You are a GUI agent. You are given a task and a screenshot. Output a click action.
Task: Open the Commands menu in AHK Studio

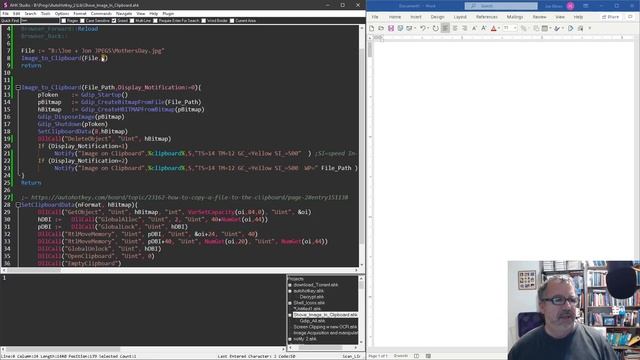pos(101,13)
